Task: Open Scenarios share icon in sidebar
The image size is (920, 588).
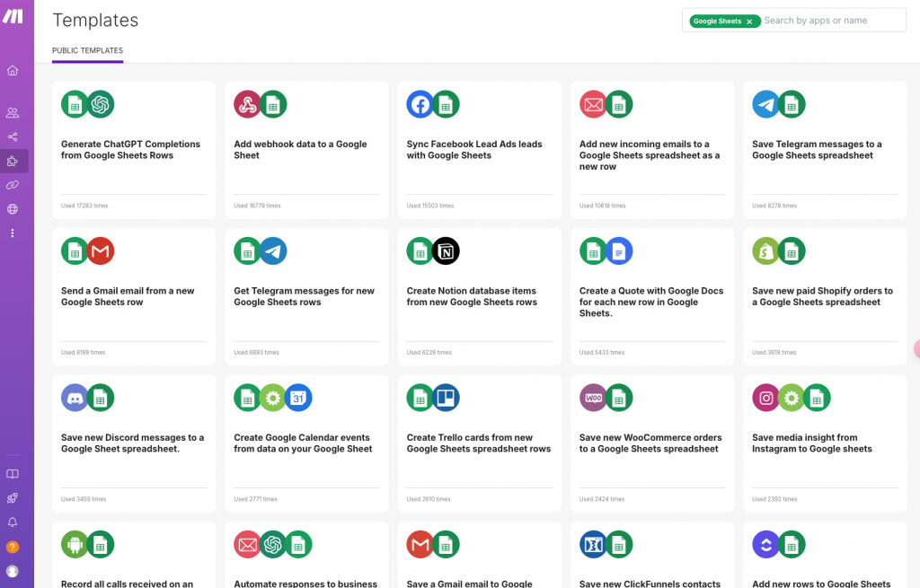Action: [13, 136]
